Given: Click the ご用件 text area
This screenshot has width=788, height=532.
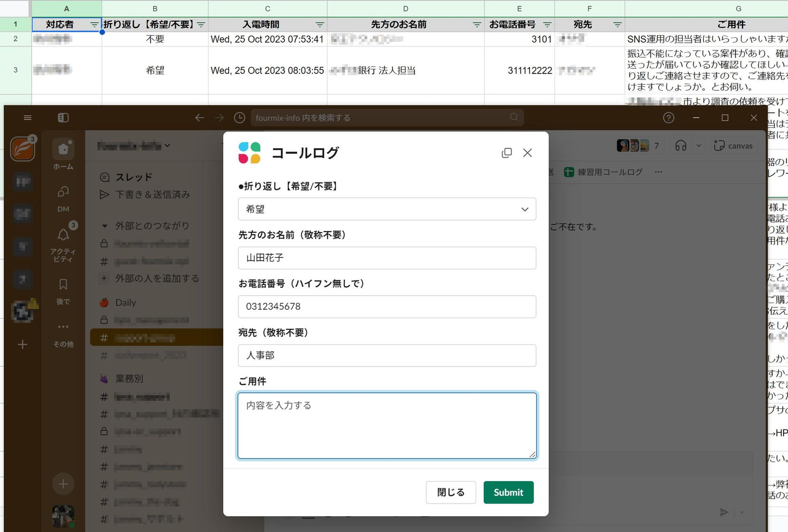Looking at the screenshot, I should coord(387,425).
